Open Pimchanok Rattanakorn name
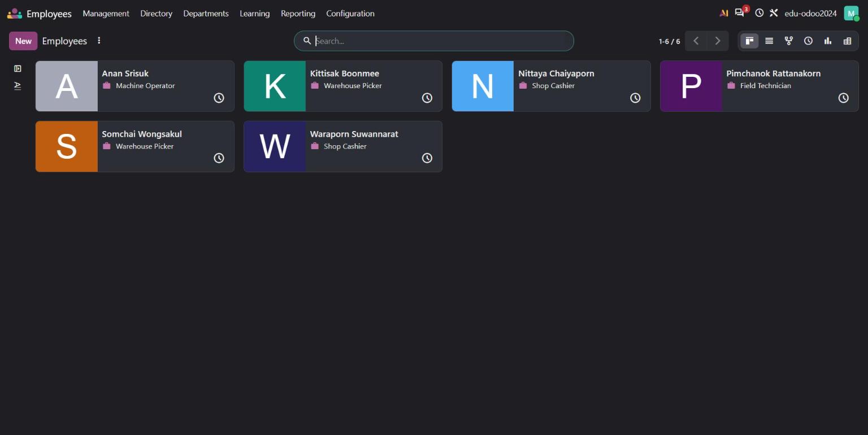 click(773, 73)
